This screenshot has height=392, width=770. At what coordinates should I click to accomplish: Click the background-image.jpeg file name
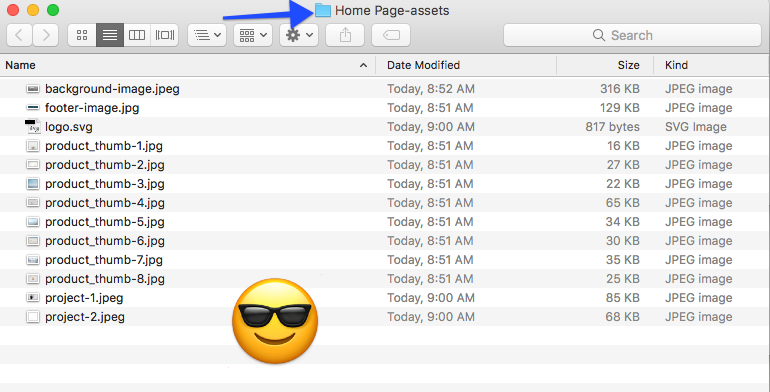coord(112,89)
